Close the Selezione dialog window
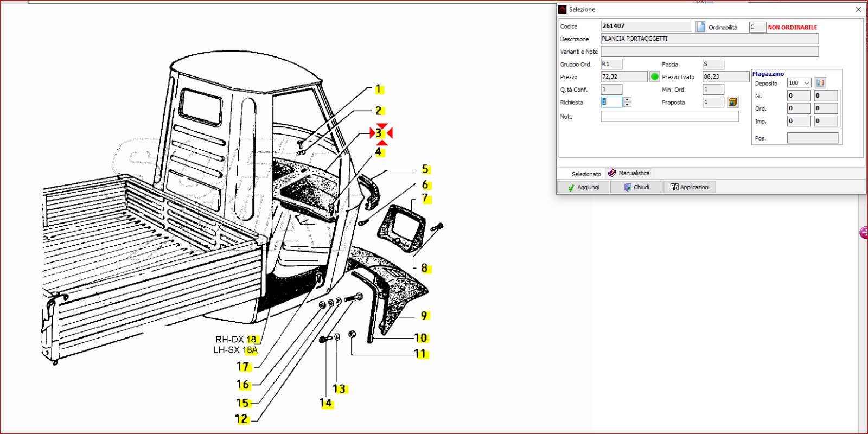Screen dimensions: 868x434 858,9
